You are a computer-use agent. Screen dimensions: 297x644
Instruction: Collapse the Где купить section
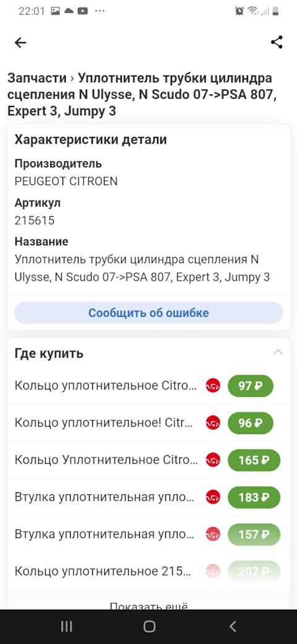point(278,352)
